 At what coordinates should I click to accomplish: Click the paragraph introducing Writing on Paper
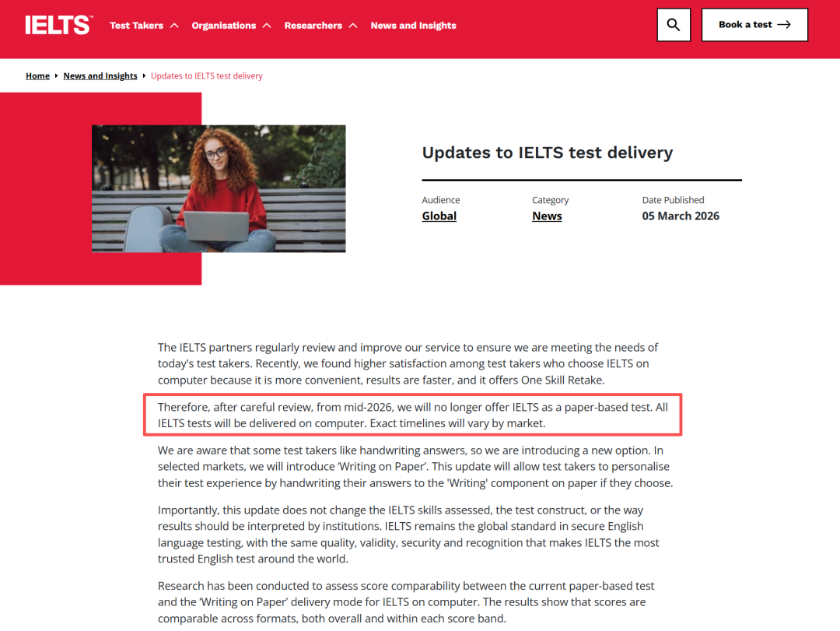tap(415, 466)
